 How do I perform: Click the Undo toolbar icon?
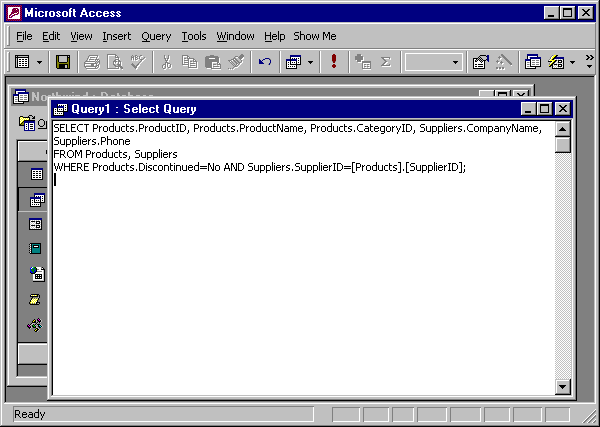point(265,62)
